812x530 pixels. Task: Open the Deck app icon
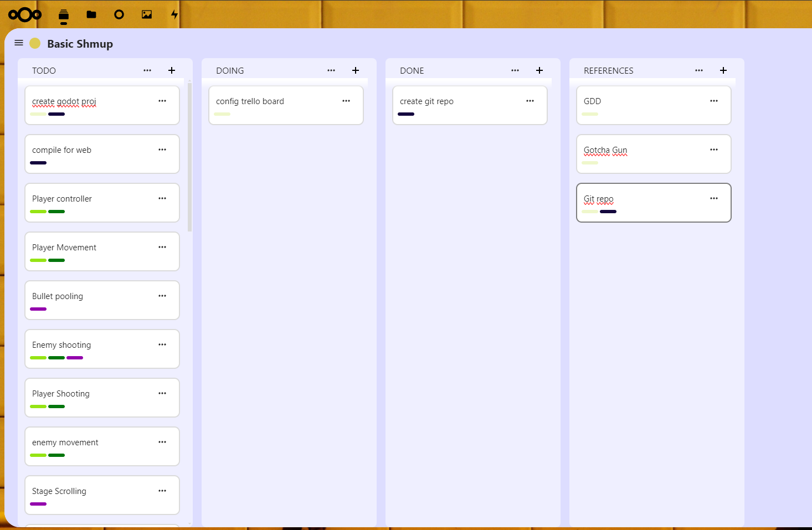click(x=64, y=16)
